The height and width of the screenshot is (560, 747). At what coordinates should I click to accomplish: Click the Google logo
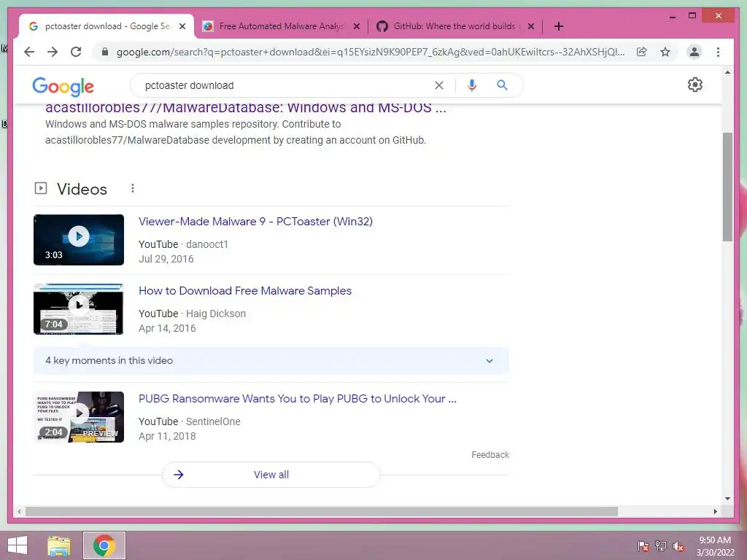[63, 87]
